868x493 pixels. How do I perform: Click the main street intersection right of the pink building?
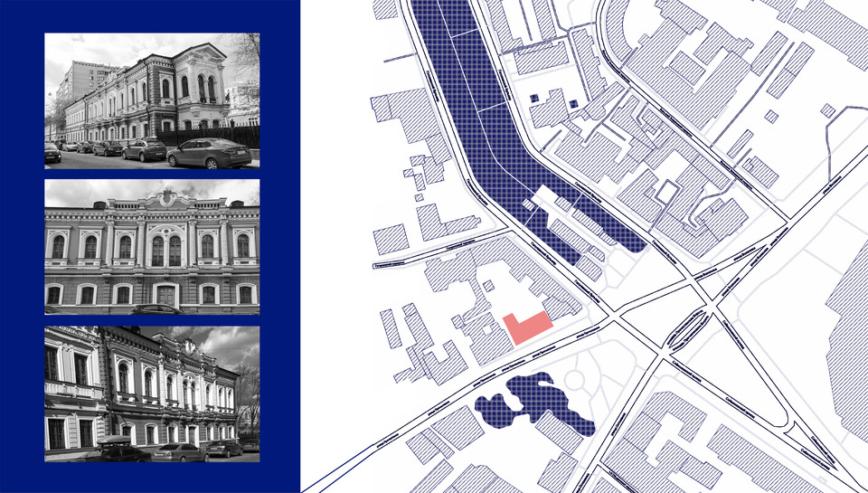click(613, 317)
